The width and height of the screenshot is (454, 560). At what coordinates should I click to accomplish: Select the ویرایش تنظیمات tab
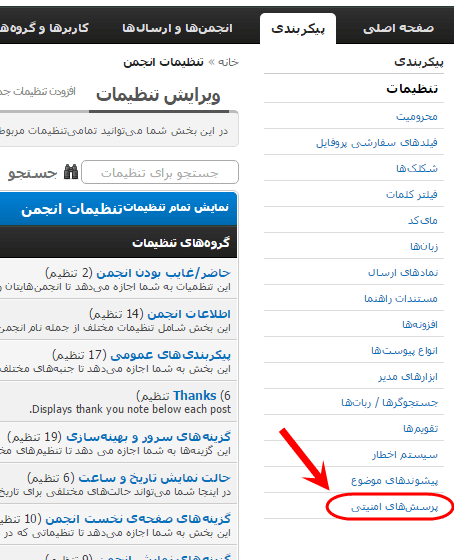pyautogui.click(x=159, y=96)
